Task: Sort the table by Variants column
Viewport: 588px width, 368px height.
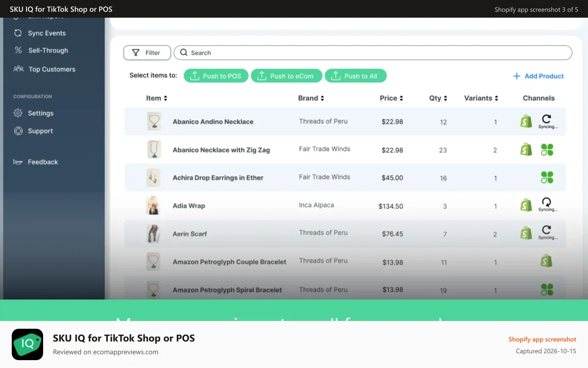Action: click(x=481, y=98)
